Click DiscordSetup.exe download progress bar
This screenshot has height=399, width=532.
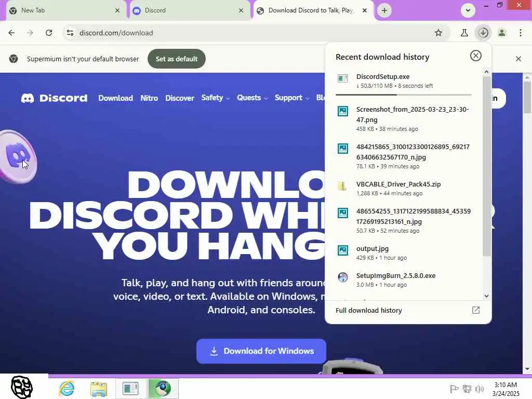(x=403, y=95)
